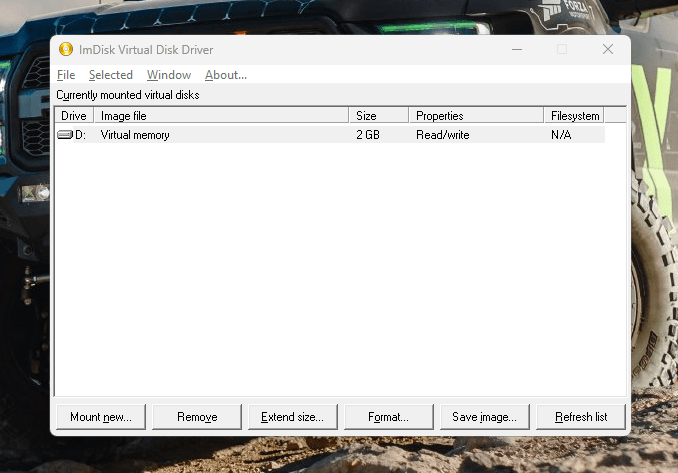Click the drive icon for D:

pos(65,135)
